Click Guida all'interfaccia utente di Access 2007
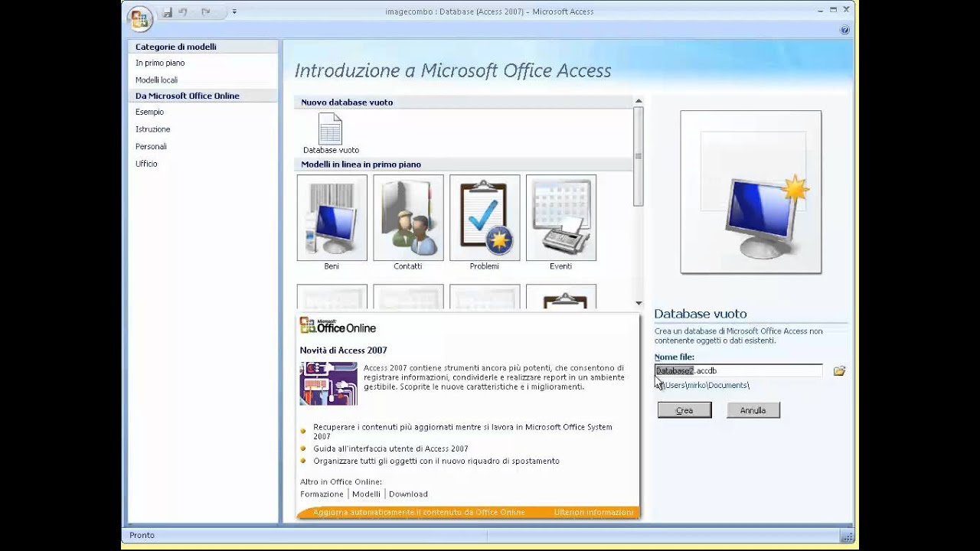Viewport: 980px width, 551px height. 390,448
